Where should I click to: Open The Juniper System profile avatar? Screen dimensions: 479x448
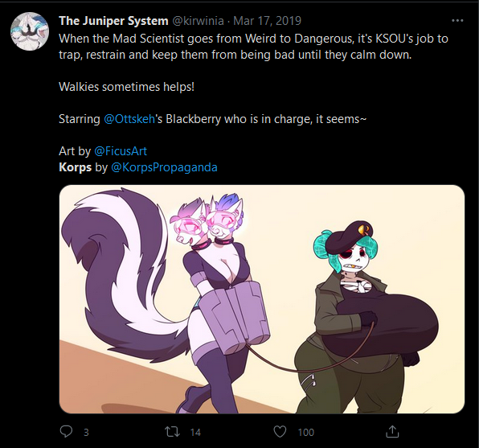[30, 31]
